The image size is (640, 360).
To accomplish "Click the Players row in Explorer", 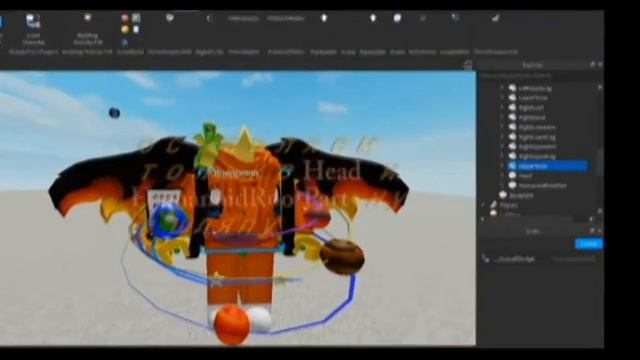I will (509, 205).
